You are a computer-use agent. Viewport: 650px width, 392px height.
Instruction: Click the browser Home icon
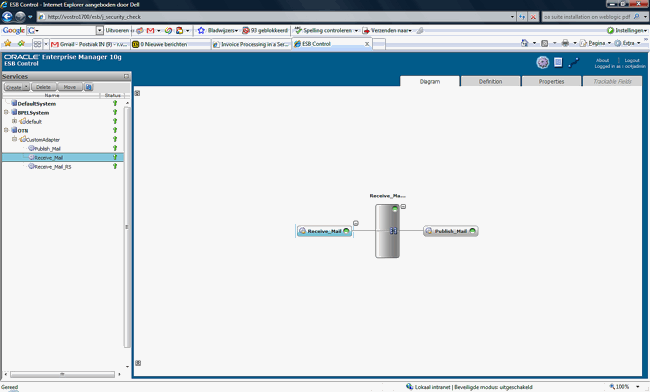click(x=524, y=43)
